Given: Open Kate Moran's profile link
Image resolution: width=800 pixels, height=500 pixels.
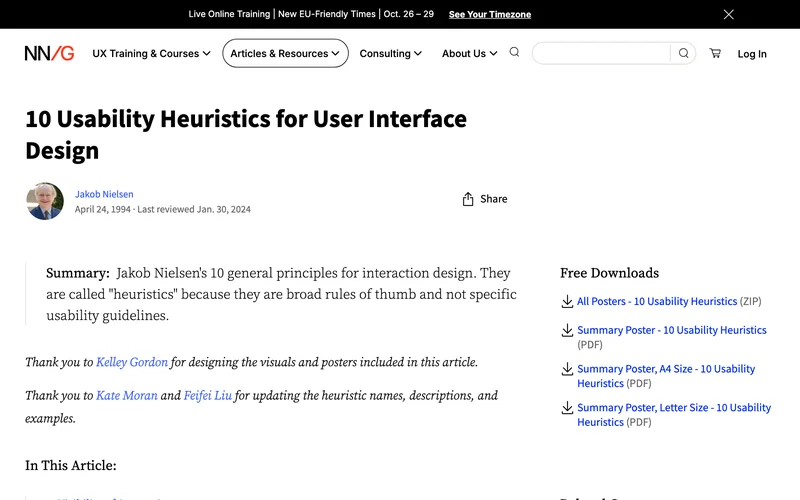Looking at the screenshot, I should 127,395.
